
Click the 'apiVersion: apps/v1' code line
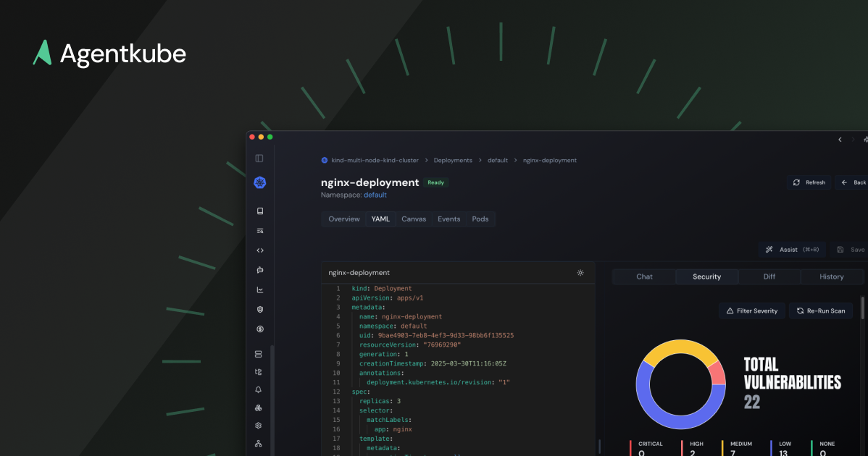pyautogui.click(x=387, y=298)
